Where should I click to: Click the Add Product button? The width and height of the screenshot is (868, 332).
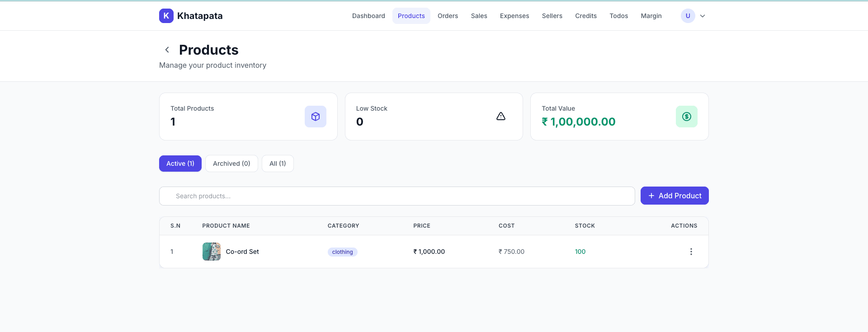pyautogui.click(x=675, y=196)
